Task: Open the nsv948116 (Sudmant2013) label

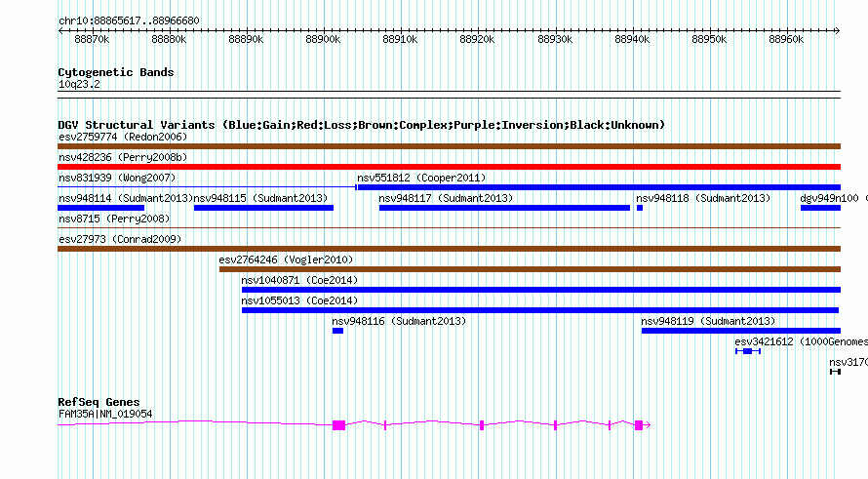Action: click(x=399, y=321)
